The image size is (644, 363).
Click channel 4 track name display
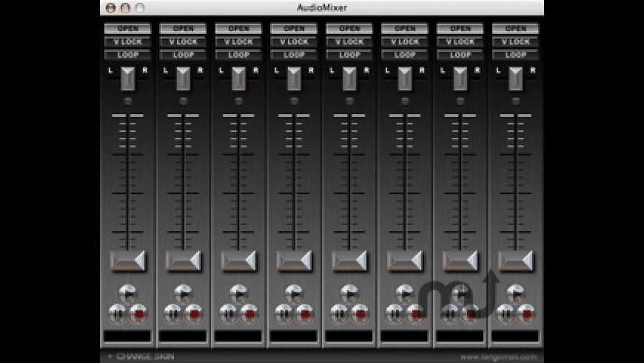(294, 336)
